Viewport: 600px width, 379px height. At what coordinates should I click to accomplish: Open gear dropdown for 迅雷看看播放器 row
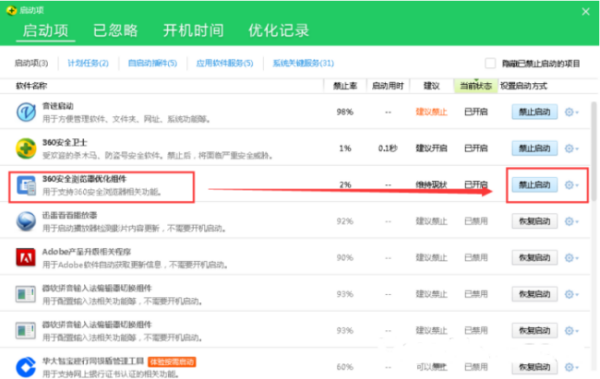tap(572, 221)
